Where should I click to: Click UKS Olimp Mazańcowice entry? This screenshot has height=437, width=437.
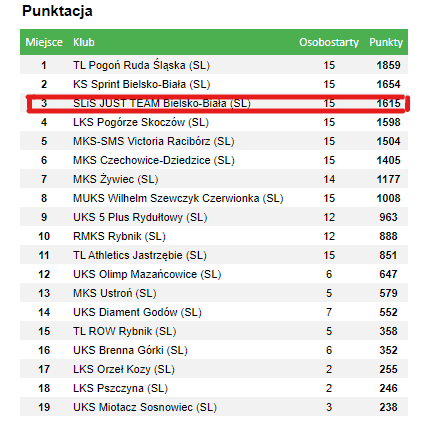[x=147, y=274]
